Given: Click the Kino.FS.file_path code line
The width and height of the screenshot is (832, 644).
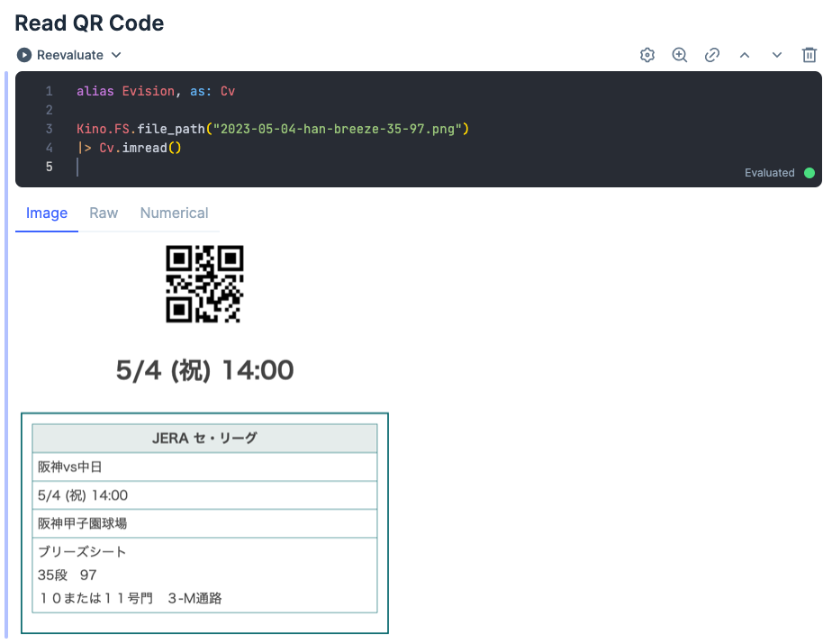Looking at the screenshot, I should tap(273, 129).
